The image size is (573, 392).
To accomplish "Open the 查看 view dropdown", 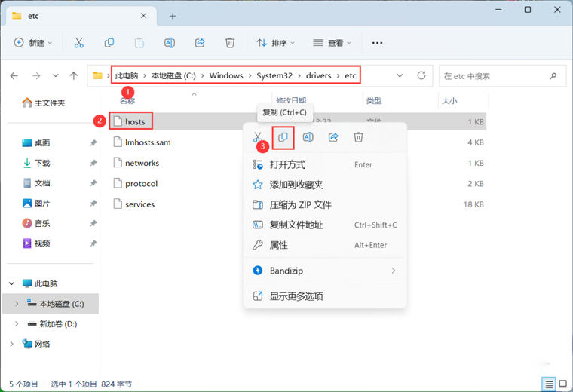I will (x=332, y=43).
